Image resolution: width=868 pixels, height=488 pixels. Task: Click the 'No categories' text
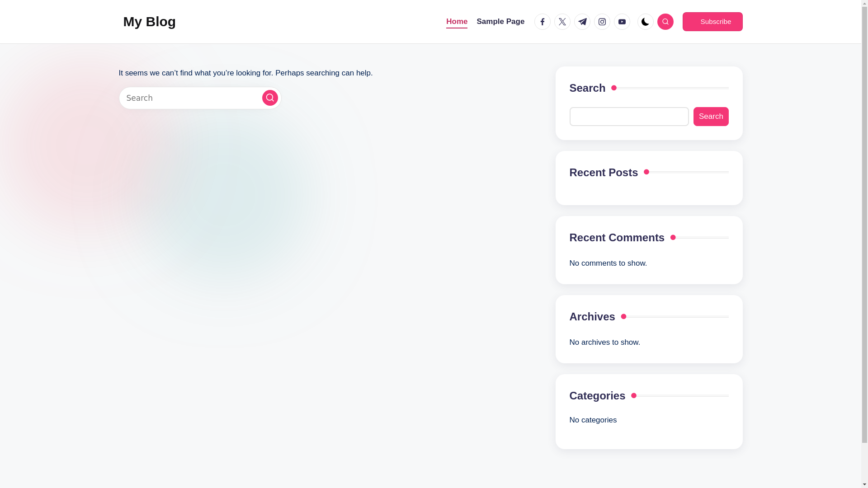point(593,420)
